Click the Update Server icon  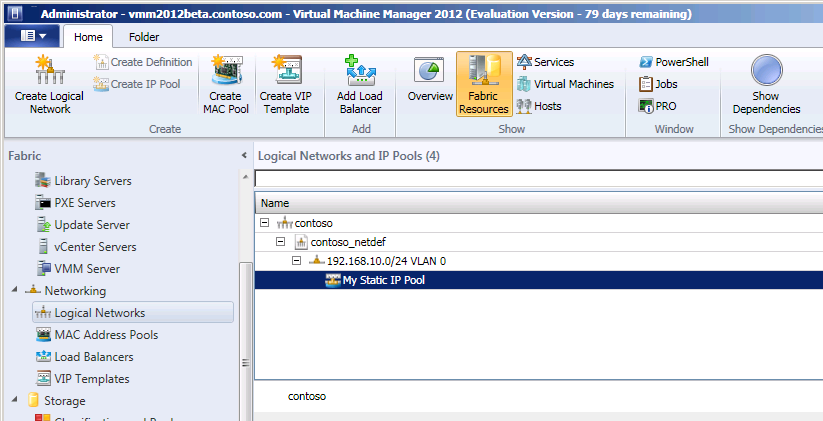43,225
